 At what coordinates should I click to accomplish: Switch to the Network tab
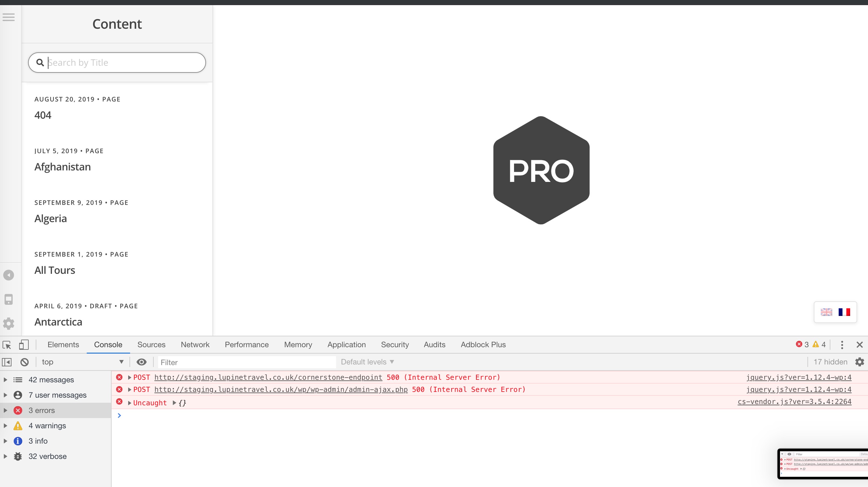pos(195,345)
